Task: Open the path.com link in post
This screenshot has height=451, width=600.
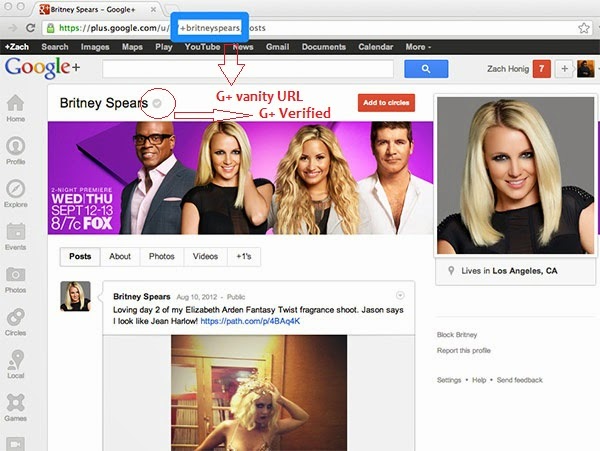Action: [250, 321]
